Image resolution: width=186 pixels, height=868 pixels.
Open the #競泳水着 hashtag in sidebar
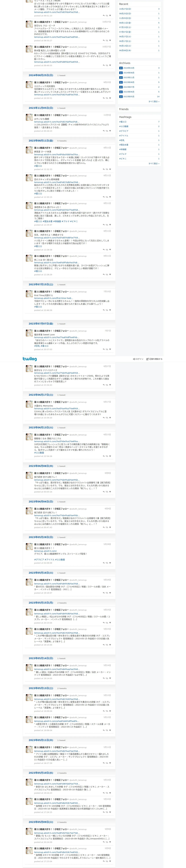tap(124, 145)
